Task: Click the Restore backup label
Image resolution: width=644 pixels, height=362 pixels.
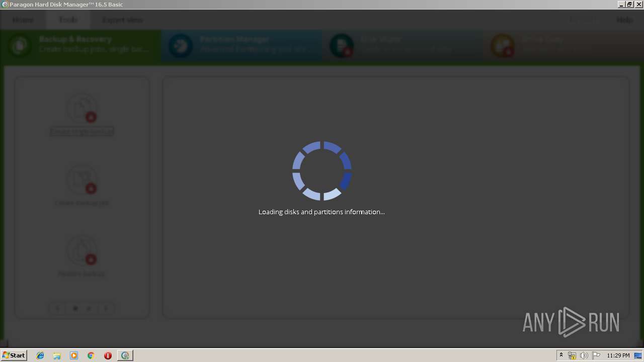Action: point(82,274)
